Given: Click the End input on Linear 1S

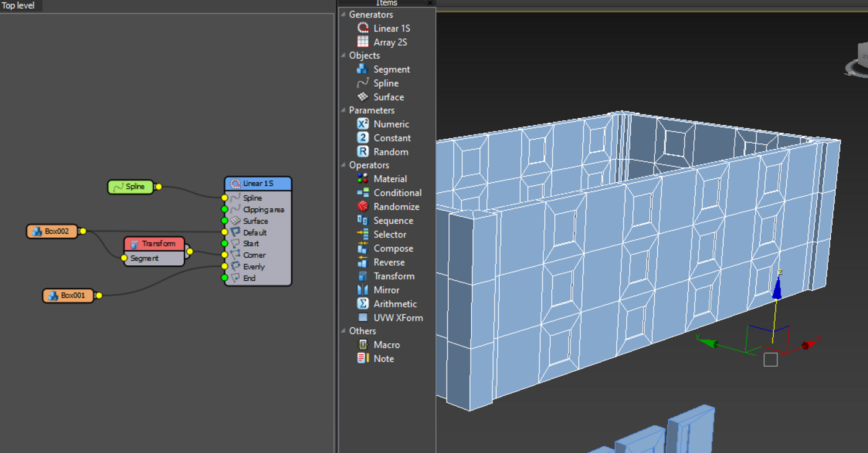Looking at the screenshot, I should point(225,278).
